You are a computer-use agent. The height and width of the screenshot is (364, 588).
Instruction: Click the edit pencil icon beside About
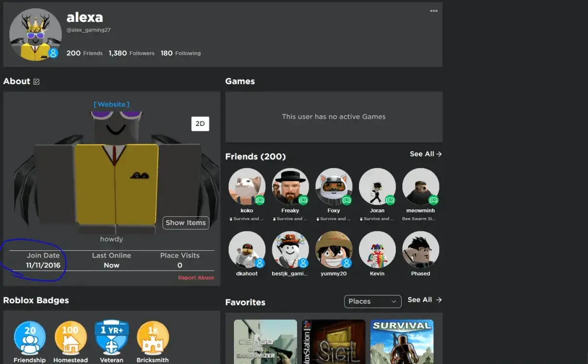click(x=36, y=82)
